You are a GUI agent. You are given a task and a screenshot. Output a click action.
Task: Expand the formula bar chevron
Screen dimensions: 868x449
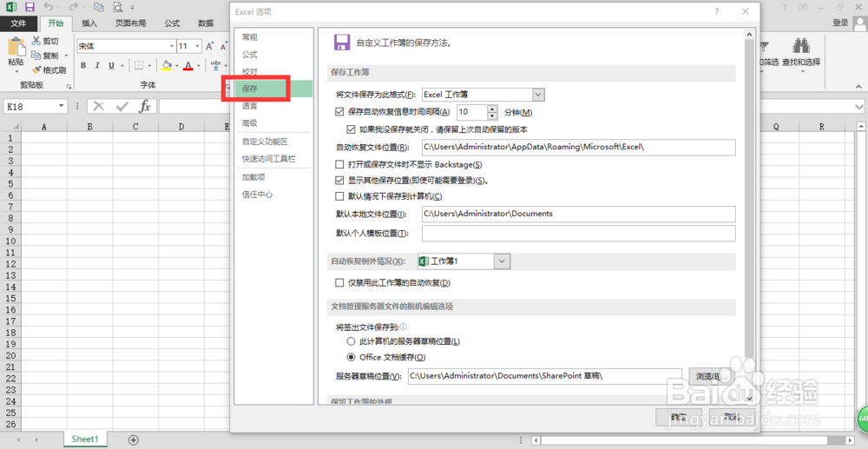coord(859,106)
